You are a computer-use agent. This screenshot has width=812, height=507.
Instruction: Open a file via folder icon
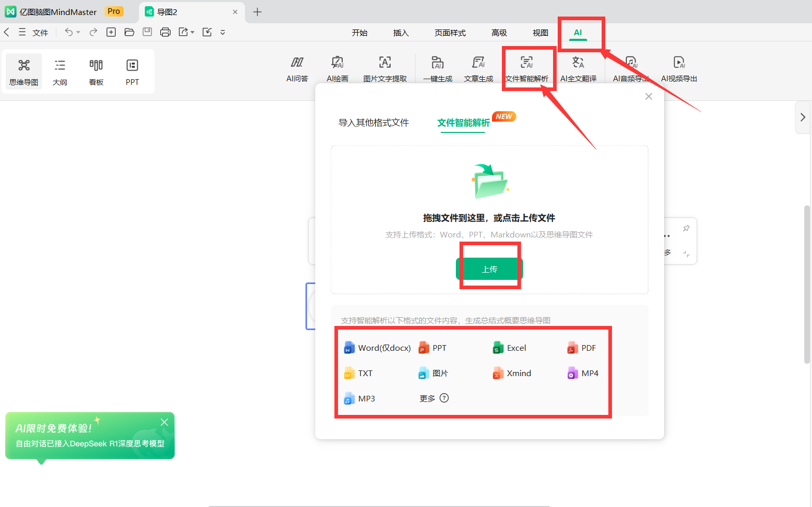[129, 32]
